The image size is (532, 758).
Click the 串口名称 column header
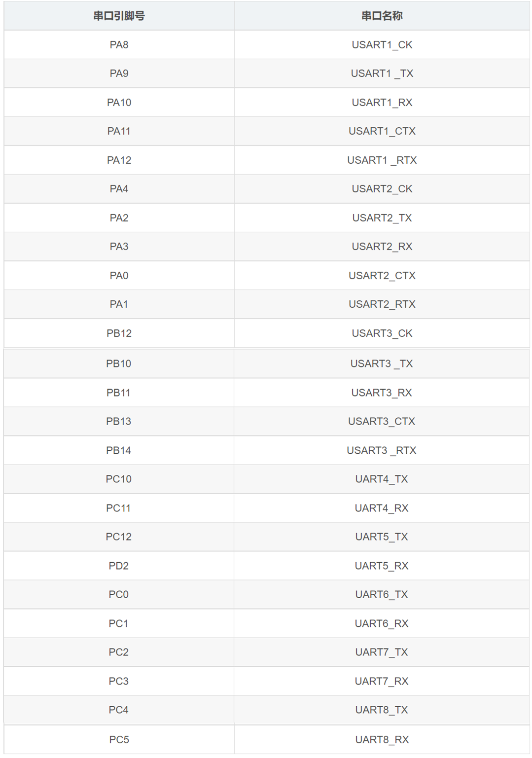point(382,16)
